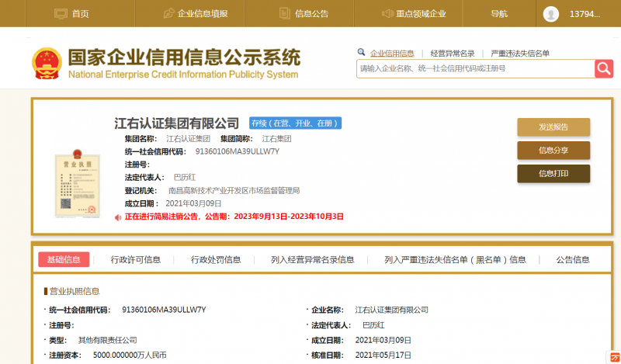Click the credit code value under 营业执照信息
The image size is (621, 364).
(164, 310)
